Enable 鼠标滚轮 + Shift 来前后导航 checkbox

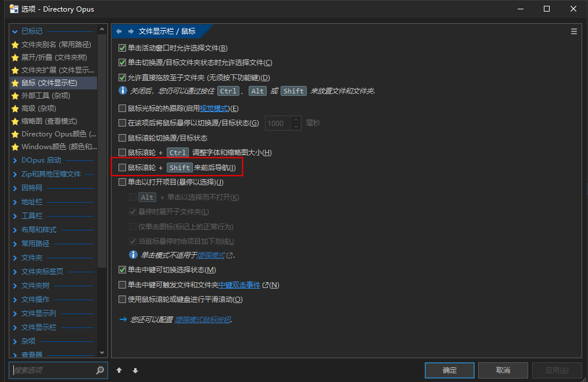[x=122, y=168]
